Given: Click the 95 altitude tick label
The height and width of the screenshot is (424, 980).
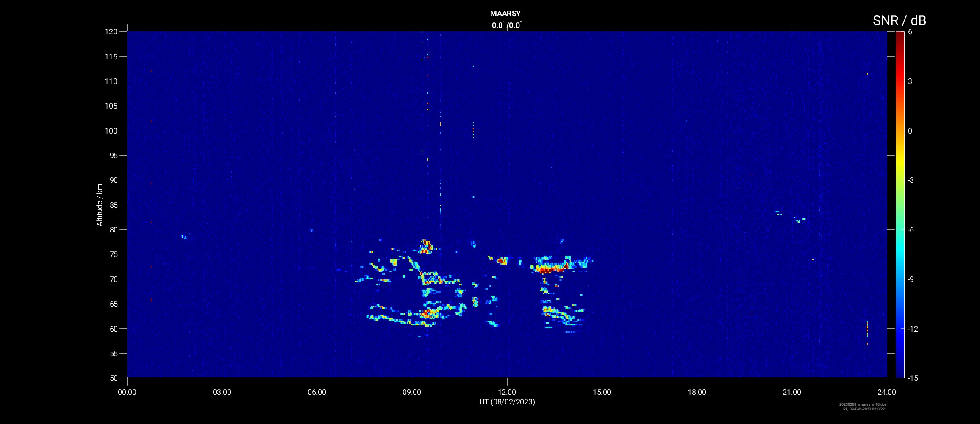Looking at the screenshot, I should pyautogui.click(x=113, y=155).
